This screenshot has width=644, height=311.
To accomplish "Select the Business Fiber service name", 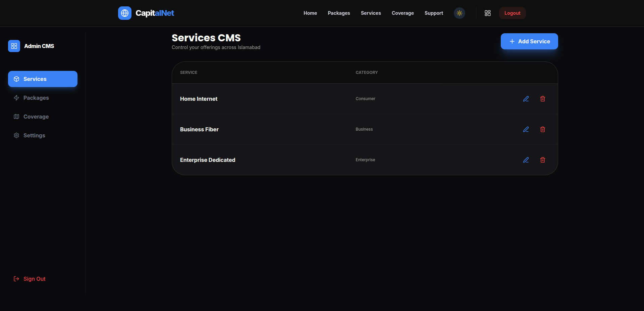I will [199, 129].
